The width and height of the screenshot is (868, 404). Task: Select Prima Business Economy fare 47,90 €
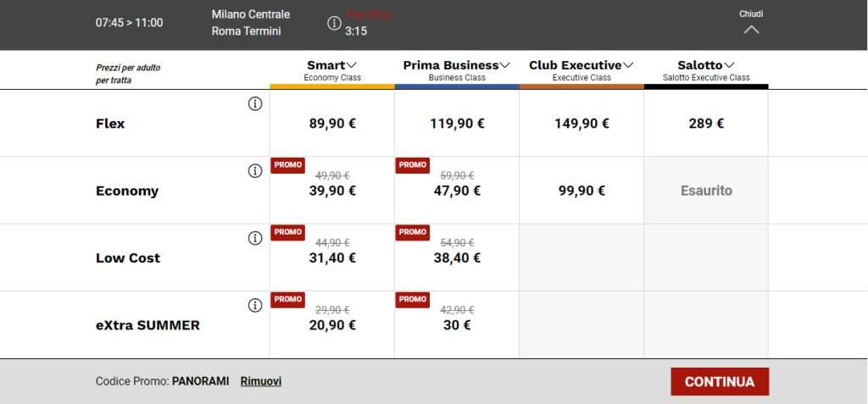(457, 191)
